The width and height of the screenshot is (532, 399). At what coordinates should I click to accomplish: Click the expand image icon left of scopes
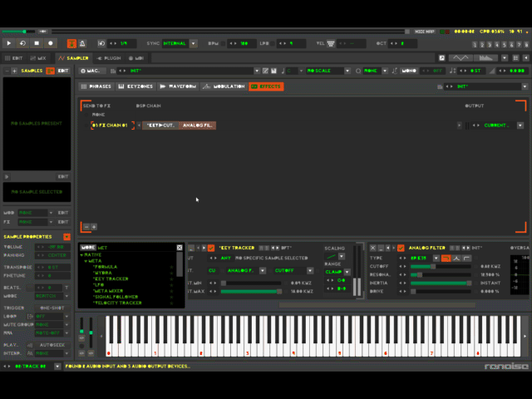[x=441, y=58]
